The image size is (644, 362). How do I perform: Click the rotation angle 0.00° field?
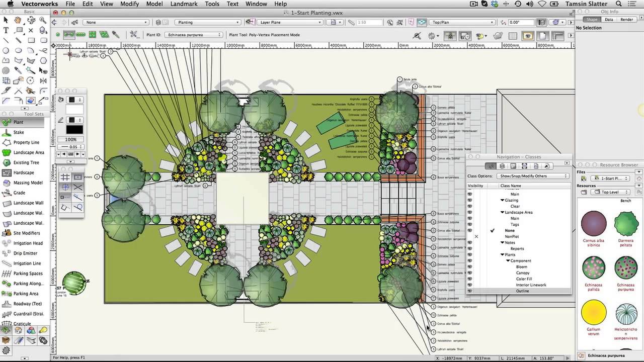pos(520,23)
